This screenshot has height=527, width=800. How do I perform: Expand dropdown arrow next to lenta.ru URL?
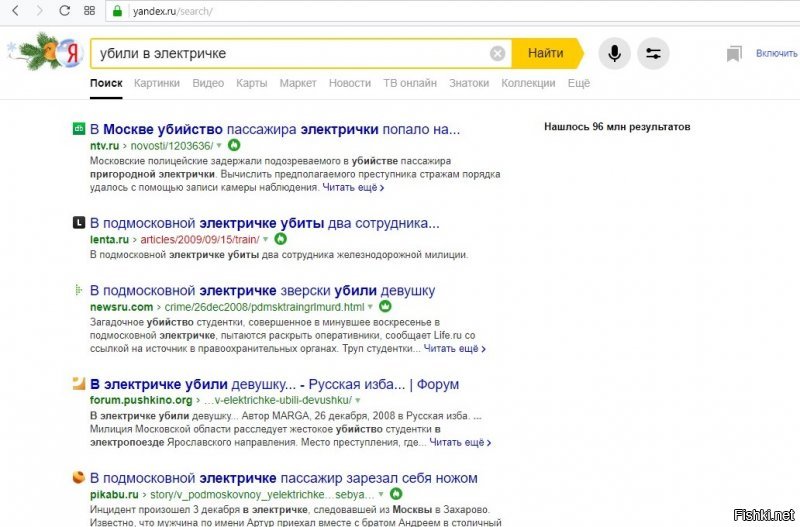click(x=265, y=239)
